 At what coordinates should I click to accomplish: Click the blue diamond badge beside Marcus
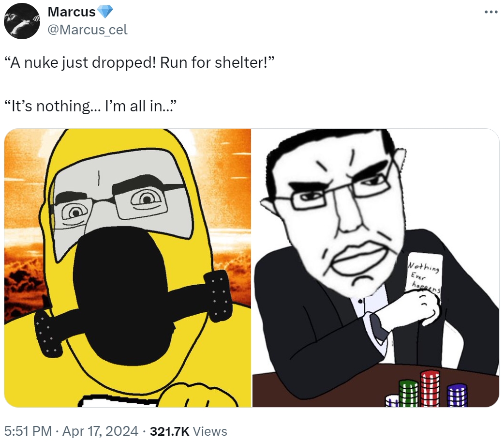105,12
